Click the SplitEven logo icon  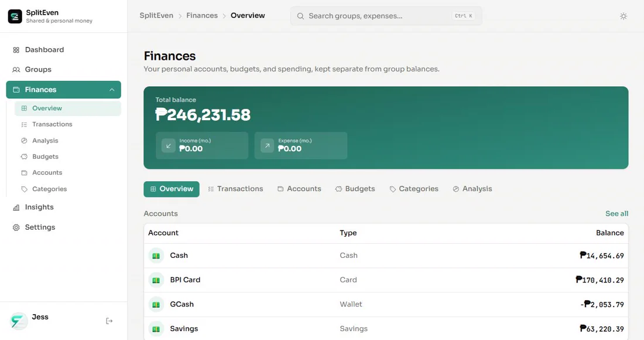(15, 16)
